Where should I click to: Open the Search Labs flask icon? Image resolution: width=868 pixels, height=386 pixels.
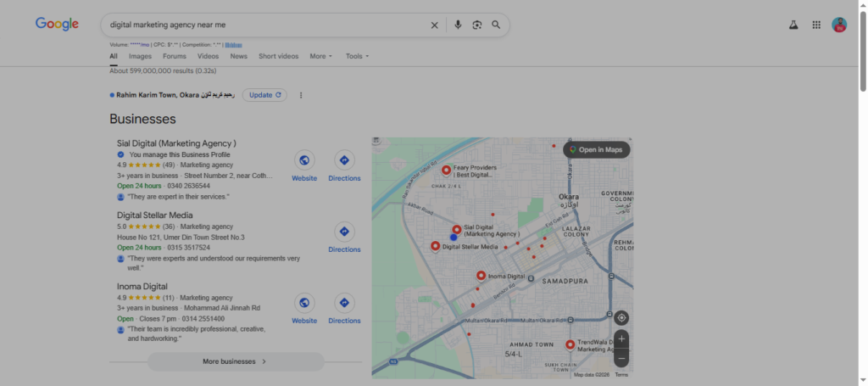[x=793, y=25]
